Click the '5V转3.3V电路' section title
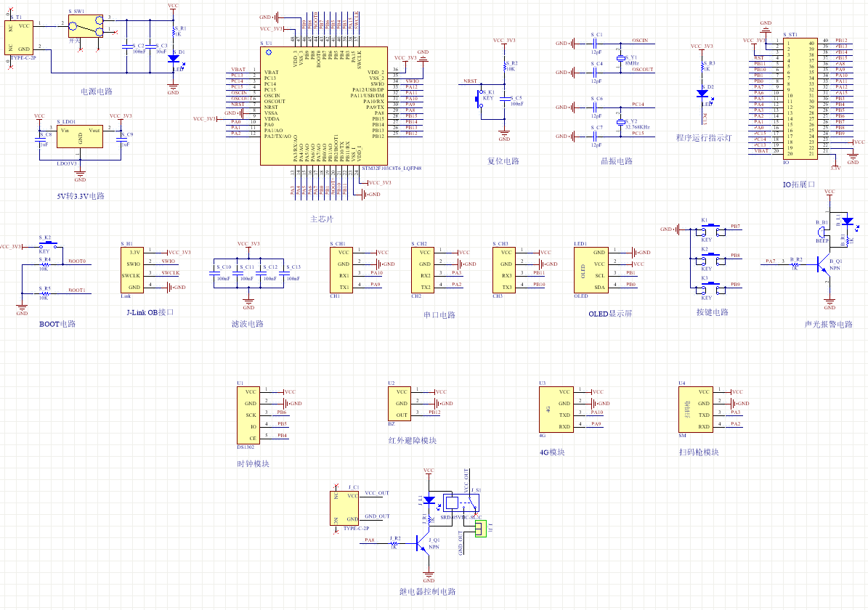The height and width of the screenshot is (610, 868). (81, 196)
